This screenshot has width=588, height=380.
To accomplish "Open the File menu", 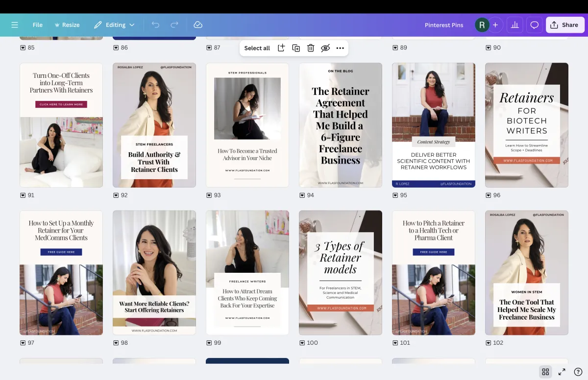I will (38, 25).
